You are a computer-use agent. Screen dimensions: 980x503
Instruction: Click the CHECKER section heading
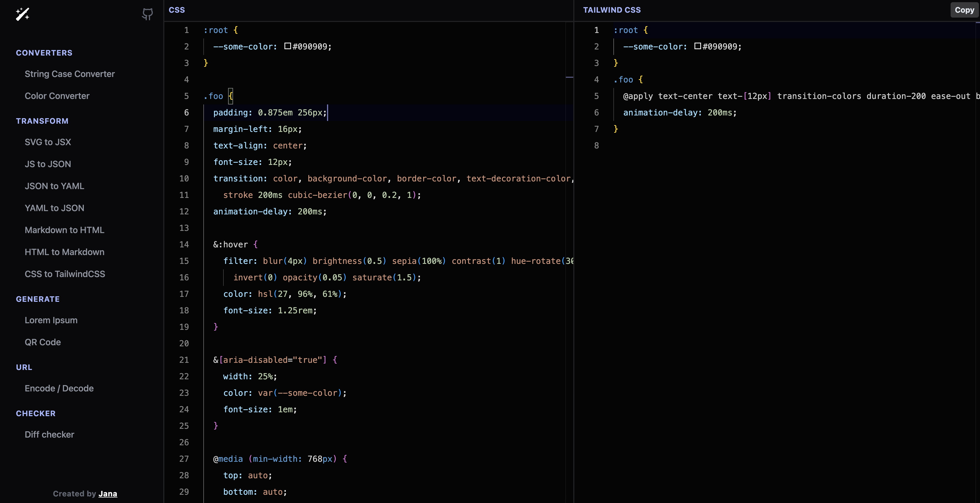[36, 414]
